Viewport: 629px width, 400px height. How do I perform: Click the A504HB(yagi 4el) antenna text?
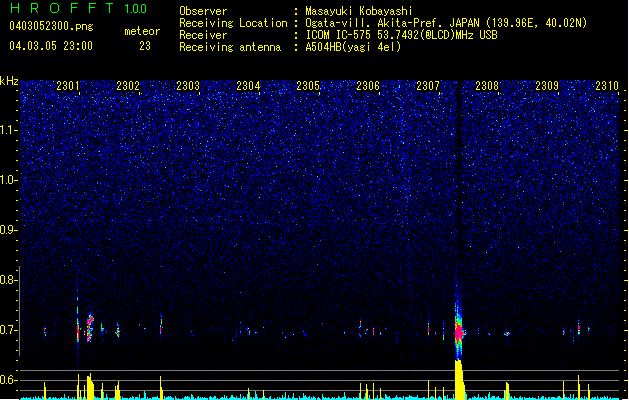pyautogui.click(x=353, y=47)
